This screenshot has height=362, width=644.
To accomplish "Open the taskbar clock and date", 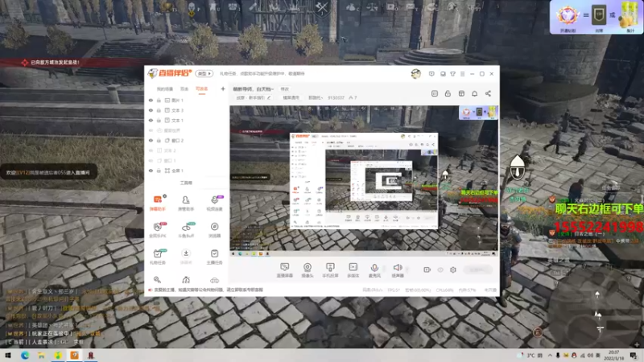I will (613, 355).
